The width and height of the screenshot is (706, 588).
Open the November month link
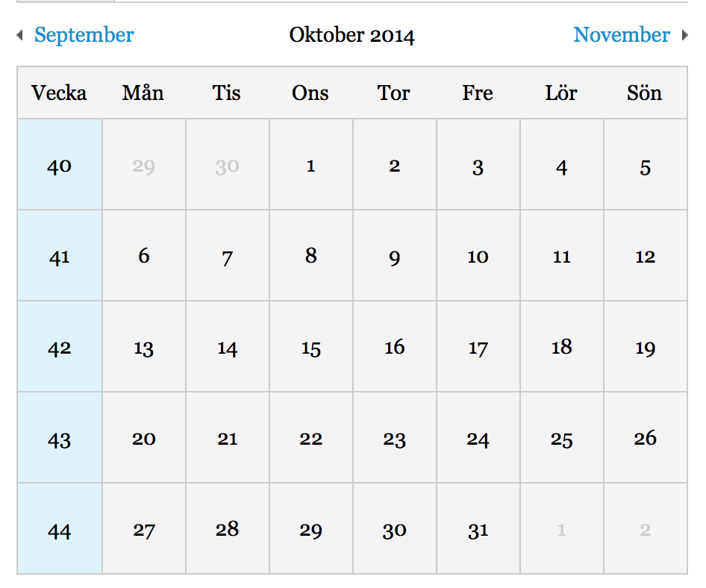pos(622,35)
